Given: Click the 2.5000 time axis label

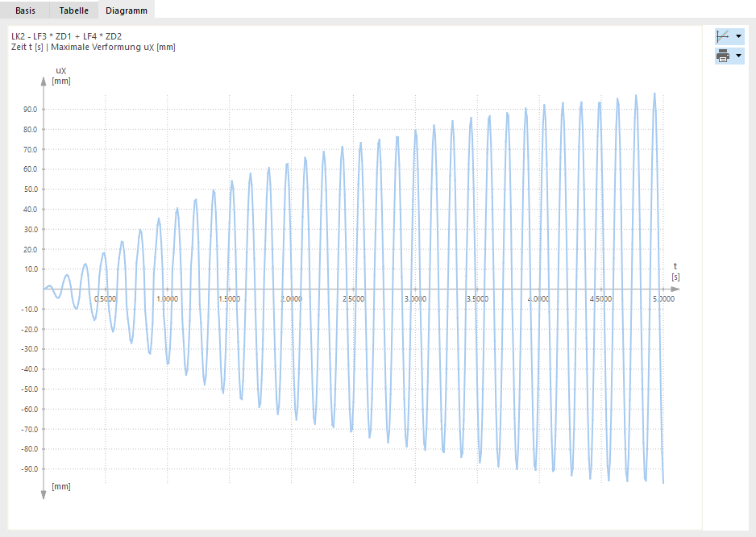Looking at the screenshot, I should click(353, 298).
